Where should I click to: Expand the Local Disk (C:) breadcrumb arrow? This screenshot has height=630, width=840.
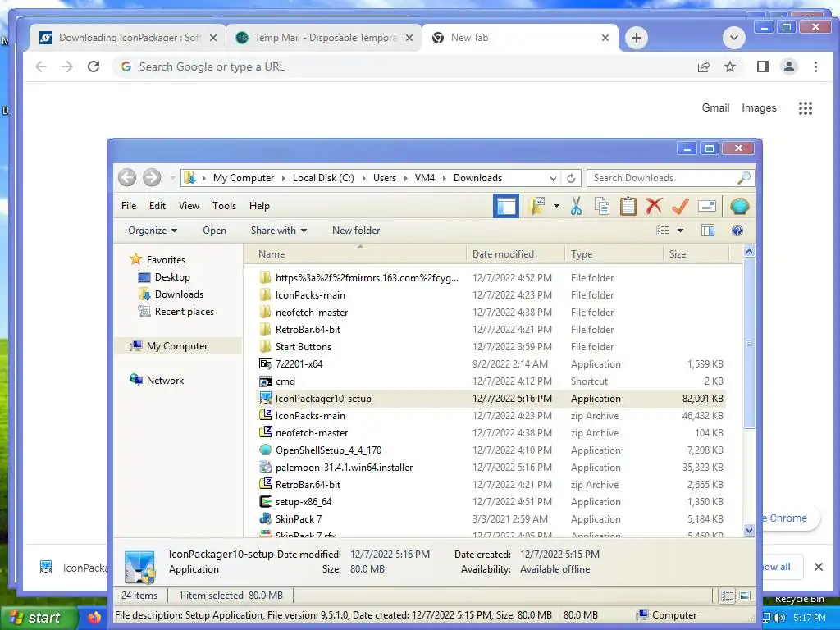coord(363,178)
